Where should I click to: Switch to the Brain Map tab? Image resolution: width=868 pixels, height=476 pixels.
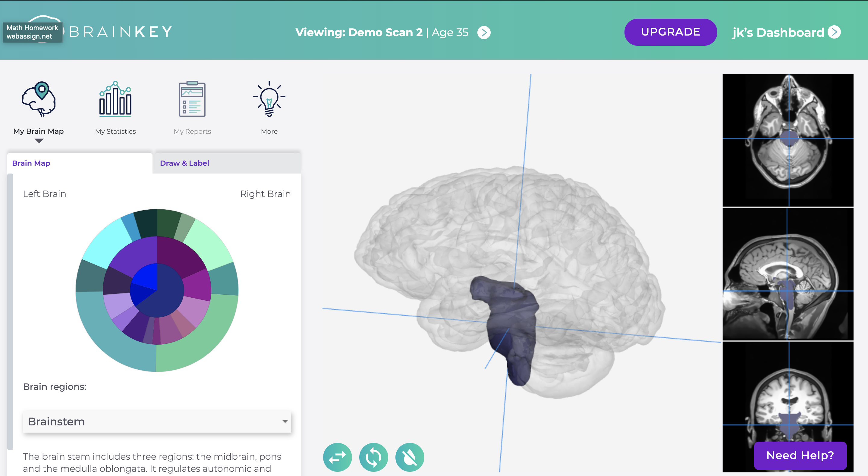(x=80, y=163)
